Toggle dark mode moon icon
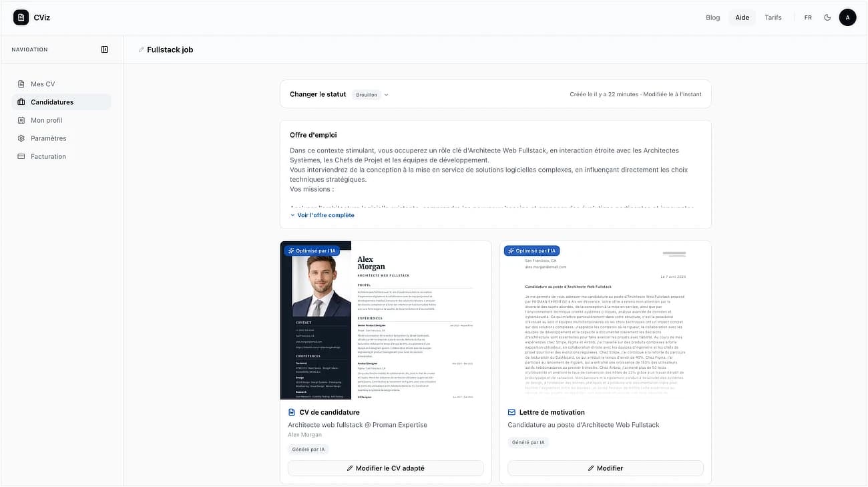 (x=828, y=17)
